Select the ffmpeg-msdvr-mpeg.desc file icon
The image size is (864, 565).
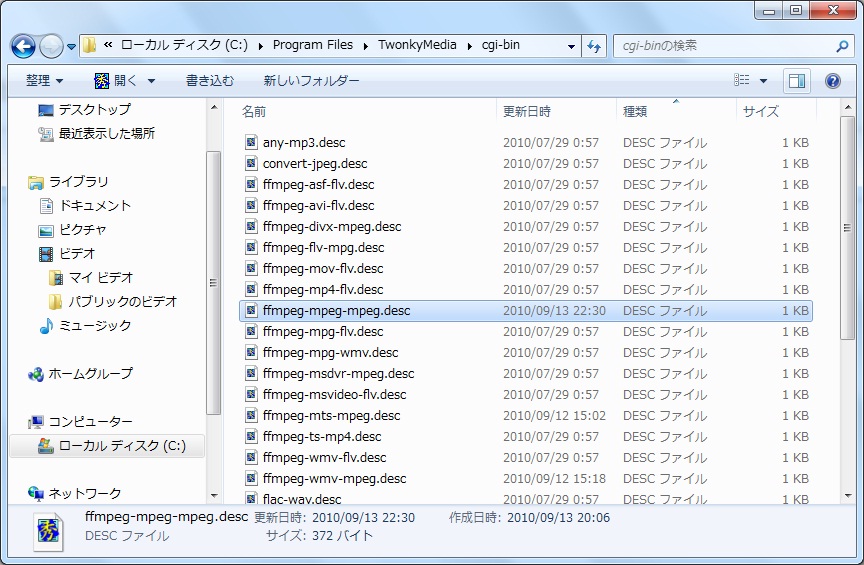point(251,373)
